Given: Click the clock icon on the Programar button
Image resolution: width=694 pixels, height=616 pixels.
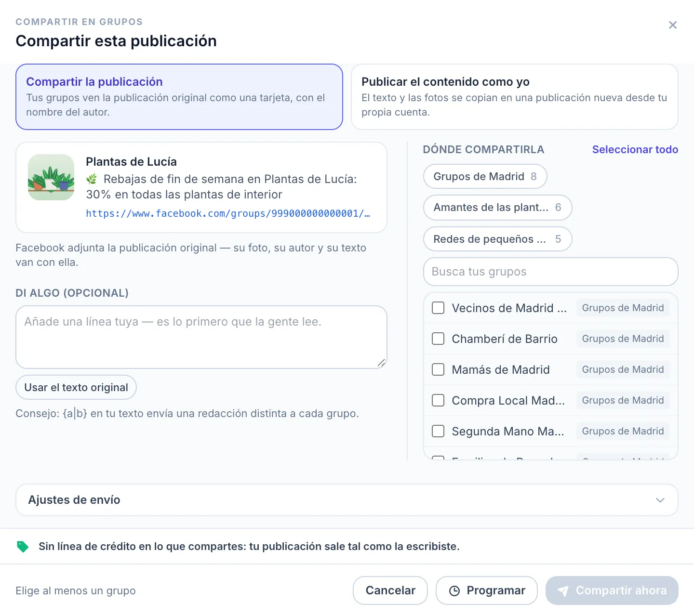Looking at the screenshot, I should pos(454,590).
